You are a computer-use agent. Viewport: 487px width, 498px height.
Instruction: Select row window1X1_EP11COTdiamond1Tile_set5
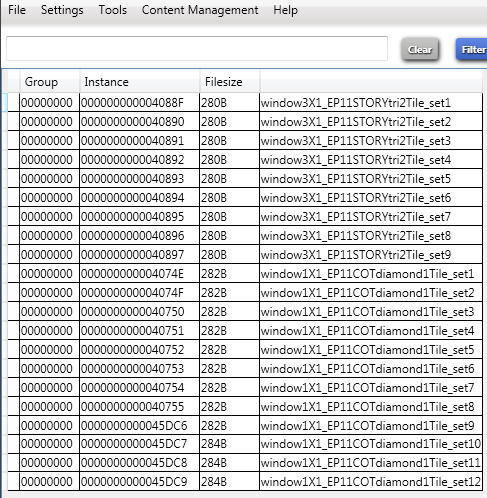[245, 350]
